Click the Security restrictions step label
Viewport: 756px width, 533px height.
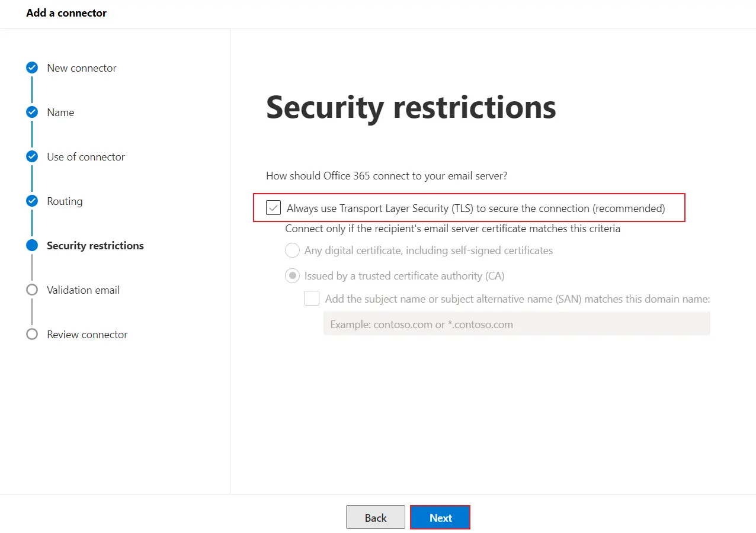click(x=95, y=245)
